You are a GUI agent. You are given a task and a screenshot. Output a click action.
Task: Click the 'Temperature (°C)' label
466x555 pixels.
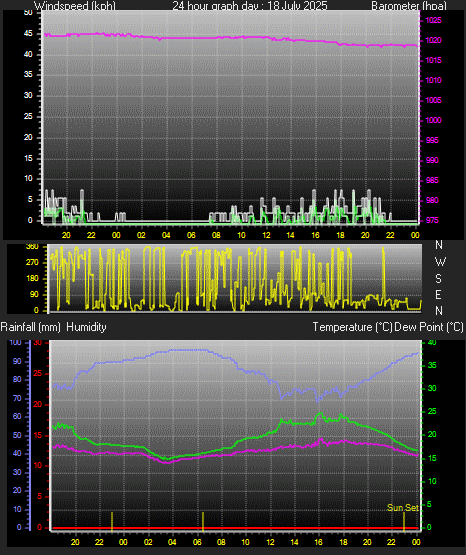point(352,327)
